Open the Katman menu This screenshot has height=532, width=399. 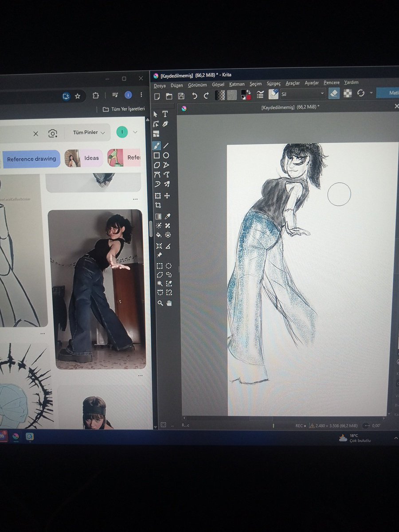237,84
